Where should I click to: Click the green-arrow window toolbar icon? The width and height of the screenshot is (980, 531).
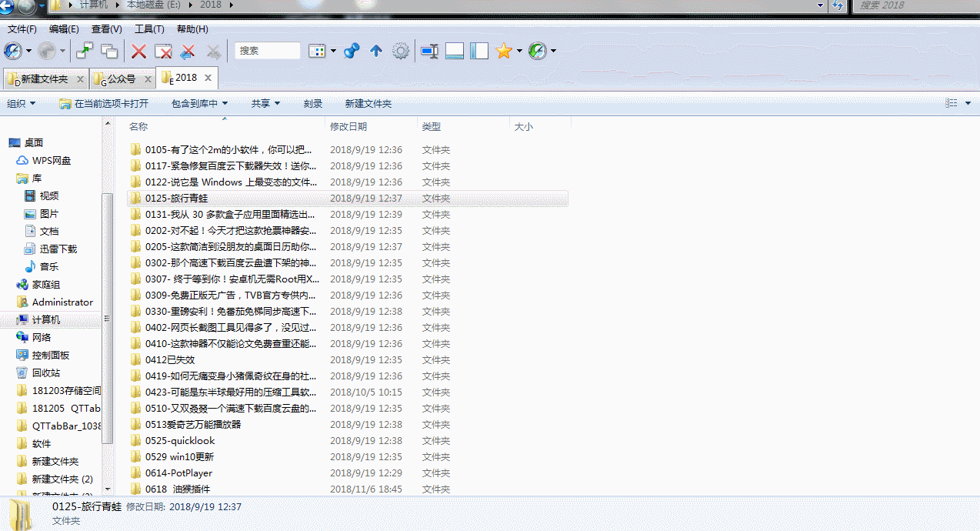coord(85,52)
